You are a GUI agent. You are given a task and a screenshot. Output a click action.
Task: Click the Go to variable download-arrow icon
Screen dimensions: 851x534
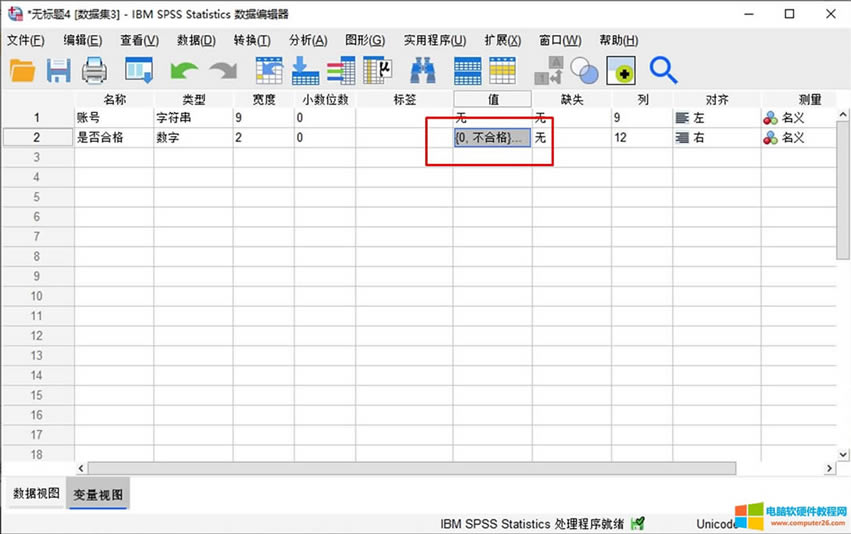pos(305,71)
